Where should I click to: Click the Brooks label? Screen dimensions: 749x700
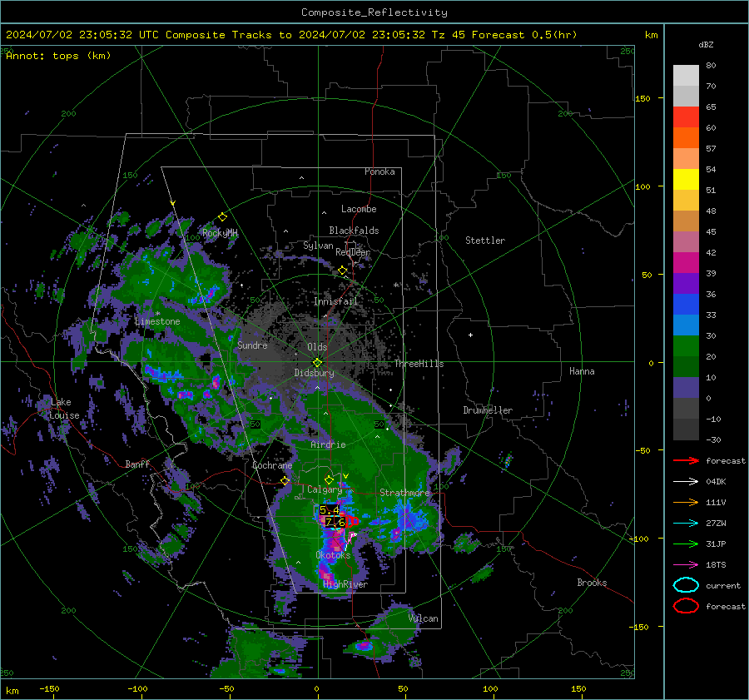[592, 583]
